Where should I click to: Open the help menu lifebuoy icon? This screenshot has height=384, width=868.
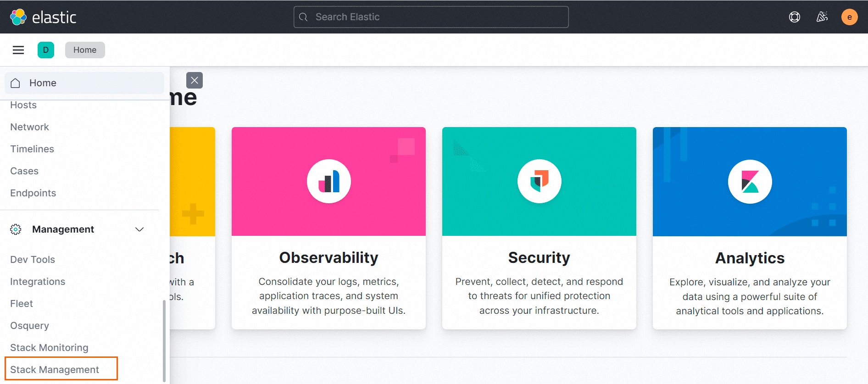pos(794,17)
